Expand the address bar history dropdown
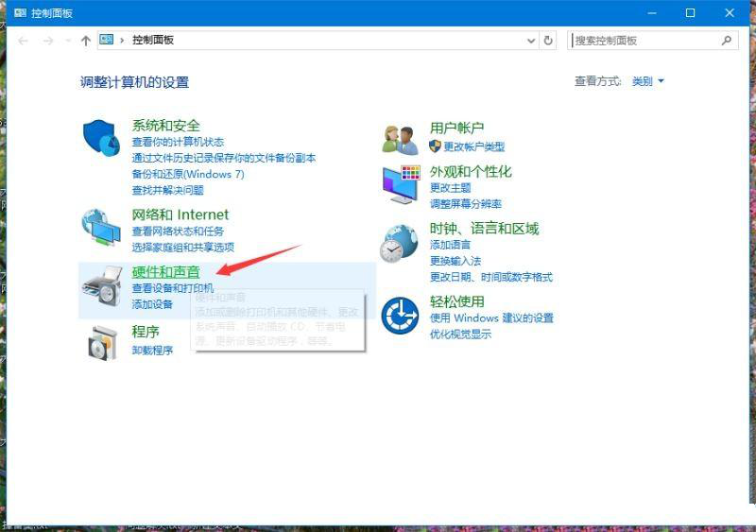Image resolution: width=756 pixels, height=532 pixels. click(x=531, y=41)
